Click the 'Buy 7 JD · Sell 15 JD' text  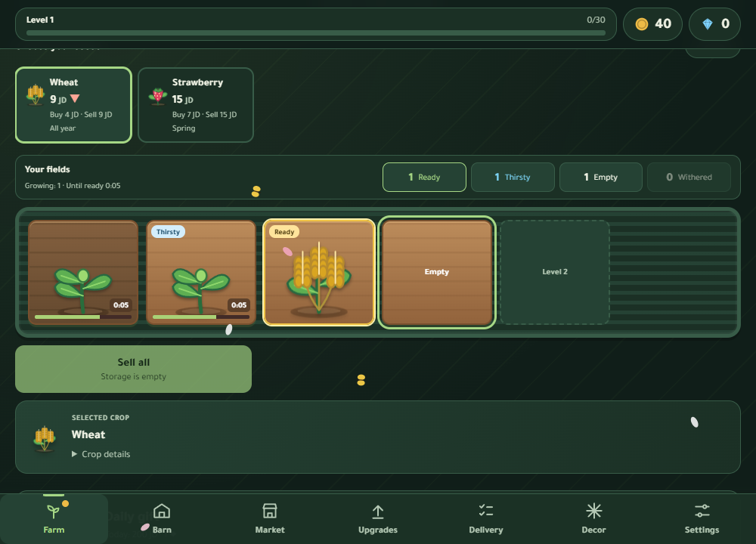click(204, 115)
